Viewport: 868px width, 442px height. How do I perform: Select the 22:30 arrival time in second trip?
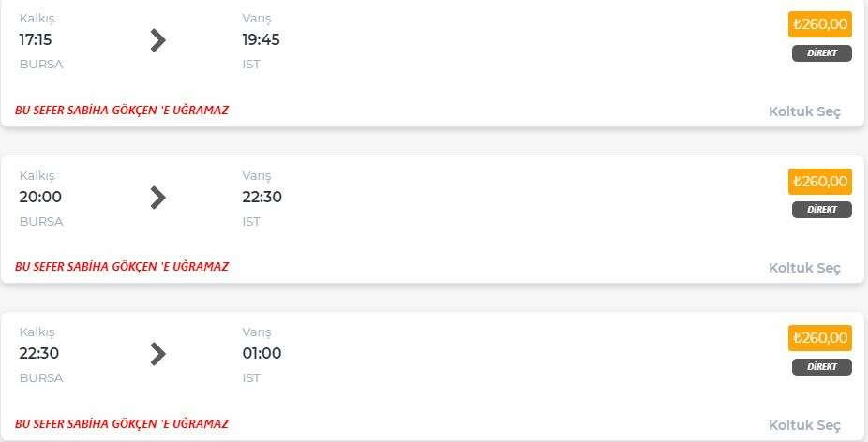262,197
